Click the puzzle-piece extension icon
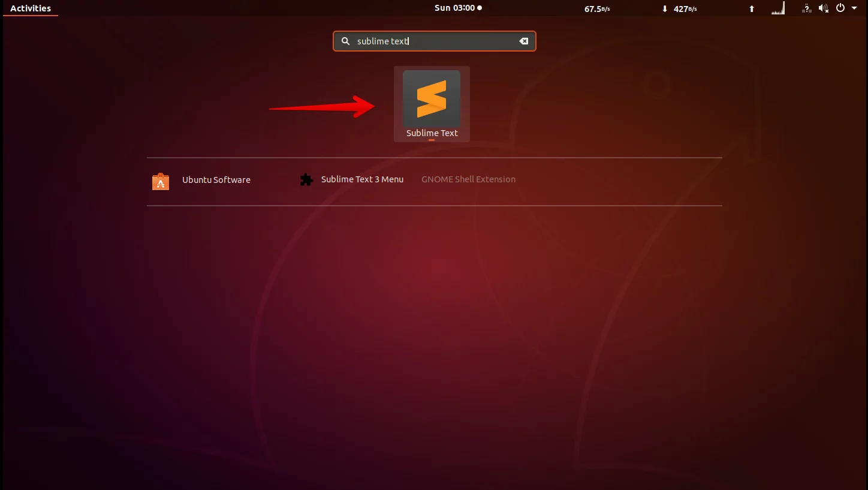Image resolution: width=868 pixels, height=490 pixels. coord(306,180)
